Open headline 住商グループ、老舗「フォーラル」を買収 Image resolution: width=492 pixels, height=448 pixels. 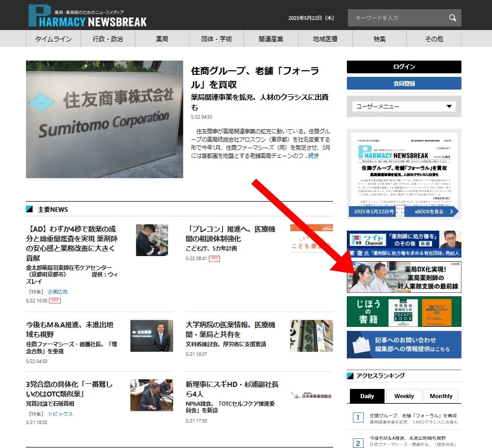tap(255, 77)
